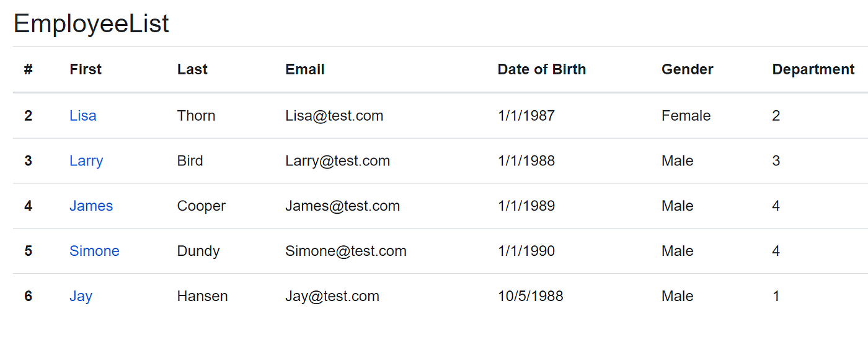Screen dimensions: 868x345
Task: Open Jay's employee record link
Action: pos(81,297)
